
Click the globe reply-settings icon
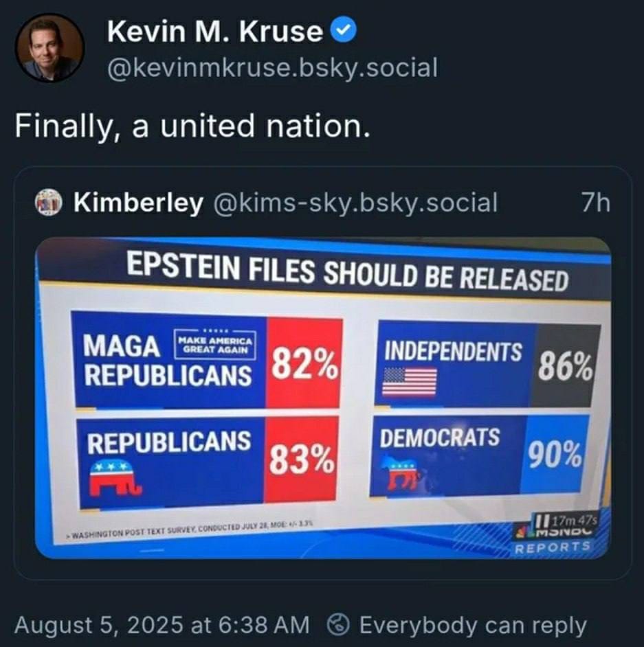[x=340, y=624]
